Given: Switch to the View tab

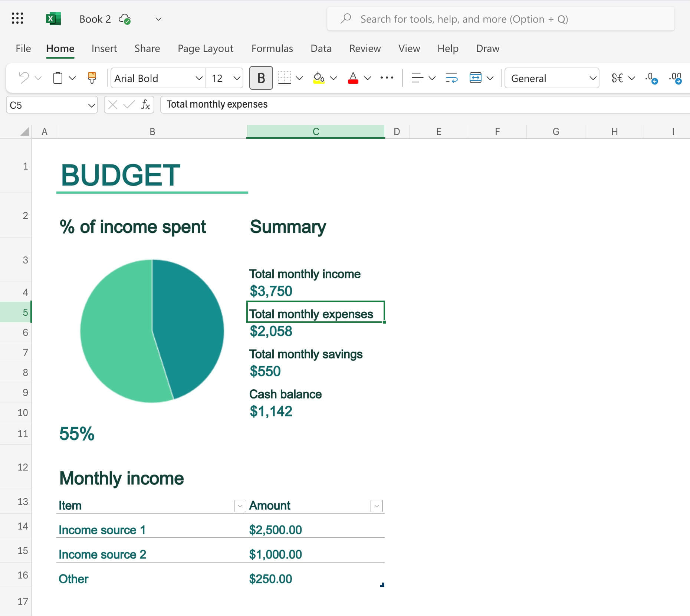Looking at the screenshot, I should tap(409, 48).
